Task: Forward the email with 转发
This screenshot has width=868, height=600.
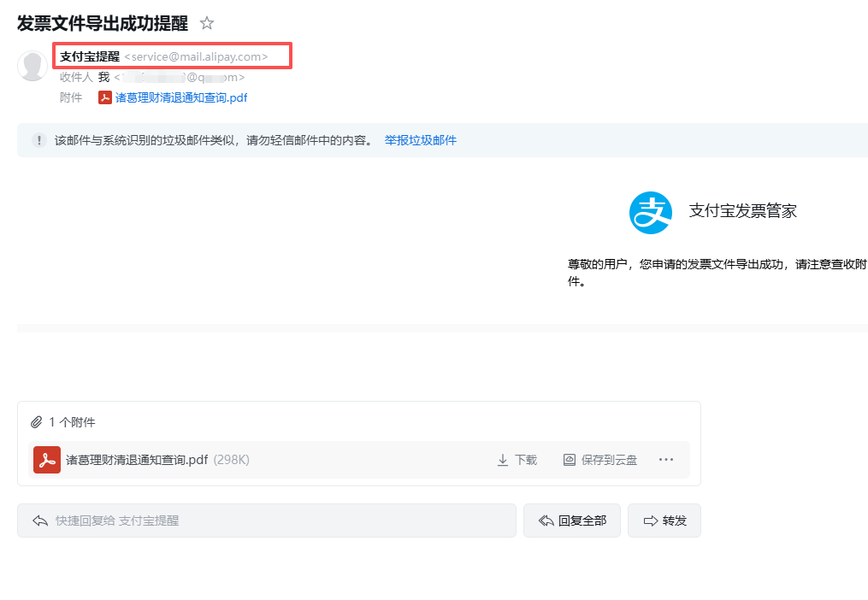Action: point(664,521)
